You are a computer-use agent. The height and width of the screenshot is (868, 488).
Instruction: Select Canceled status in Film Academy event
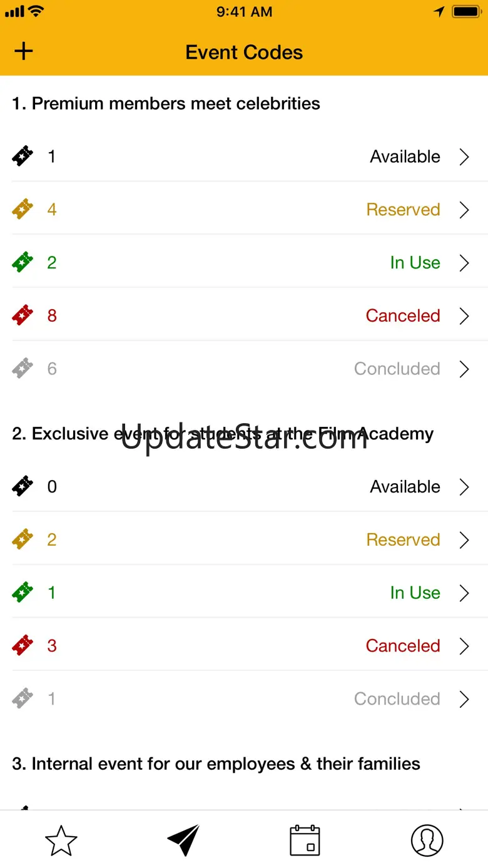(x=403, y=645)
